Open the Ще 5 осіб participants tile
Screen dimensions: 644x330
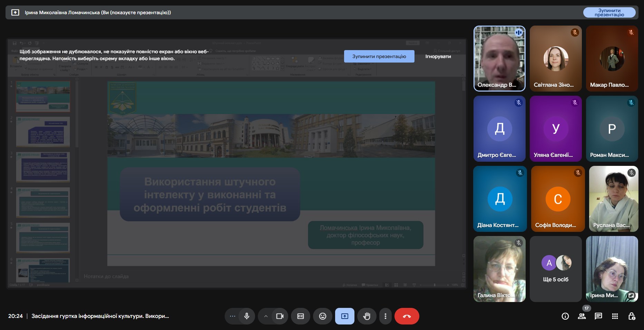556,269
